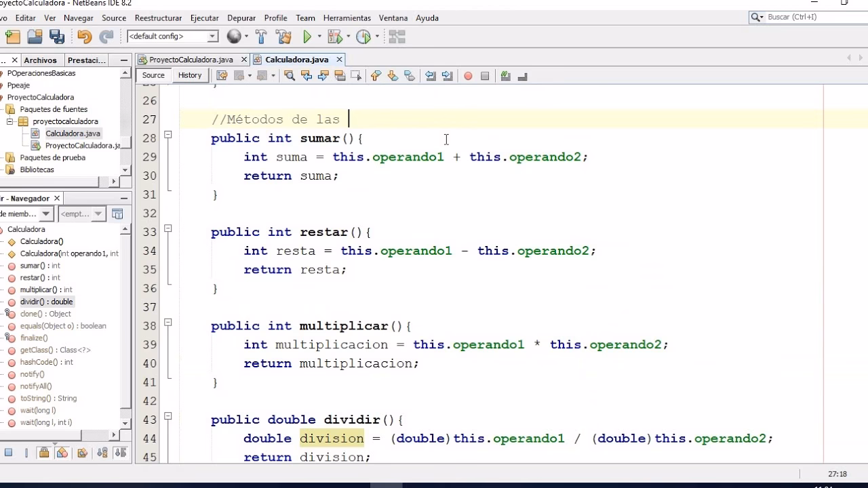Select multiplicar() : int in Navigator
This screenshot has height=488, width=868.
tap(46, 289)
